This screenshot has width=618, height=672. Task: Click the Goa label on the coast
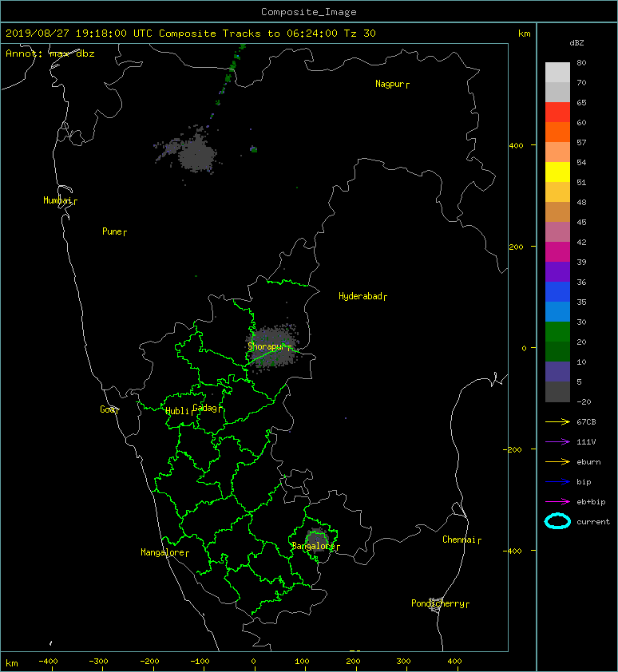point(107,409)
